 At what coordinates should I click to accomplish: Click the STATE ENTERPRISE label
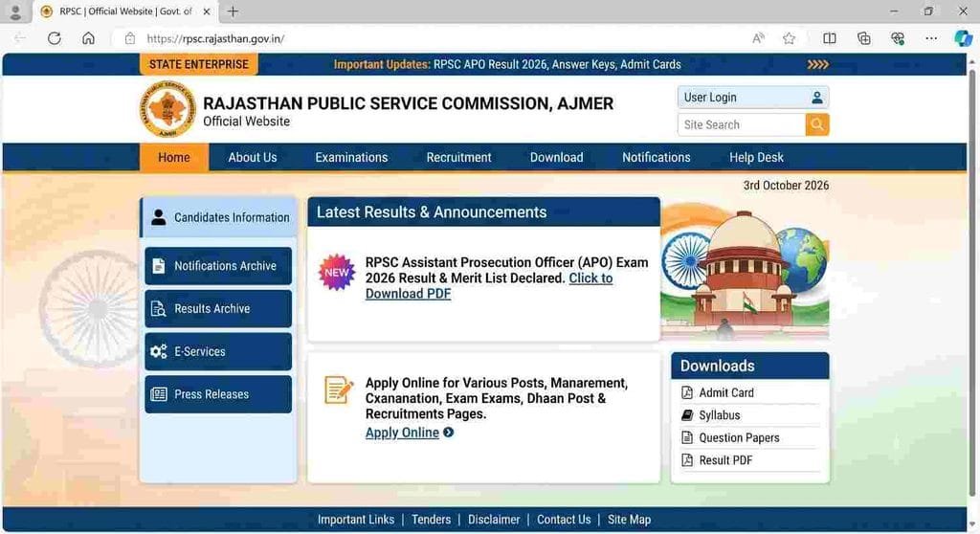pos(199,64)
